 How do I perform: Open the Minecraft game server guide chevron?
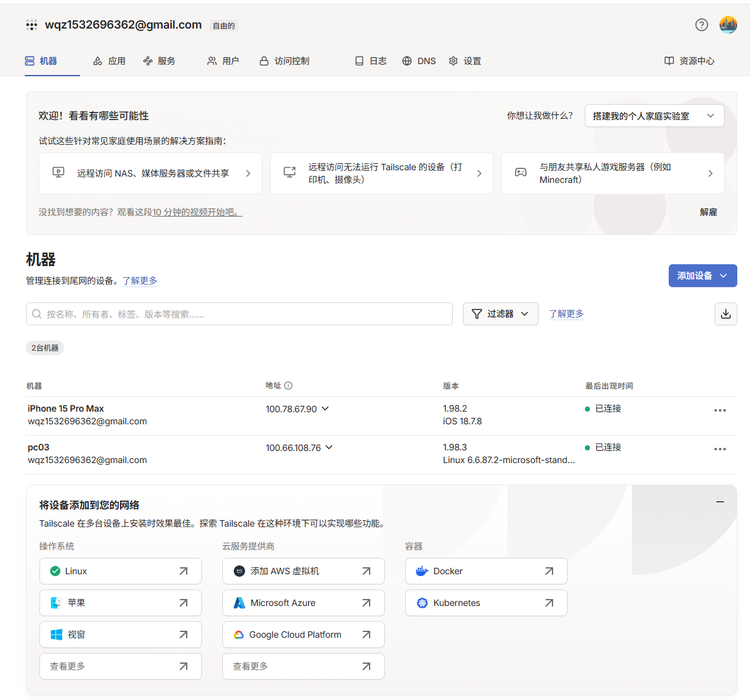click(x=710, y=173)
